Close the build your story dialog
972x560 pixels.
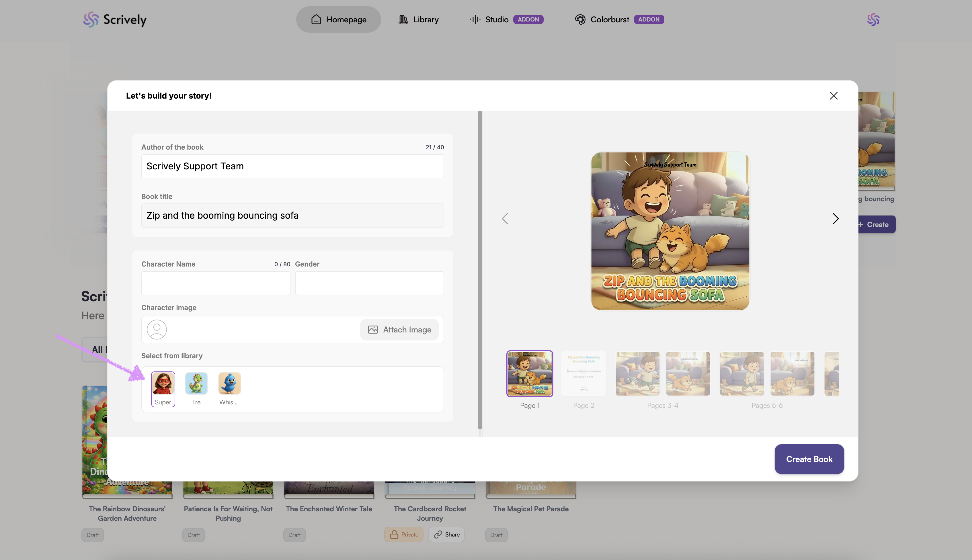pos(834,95)
